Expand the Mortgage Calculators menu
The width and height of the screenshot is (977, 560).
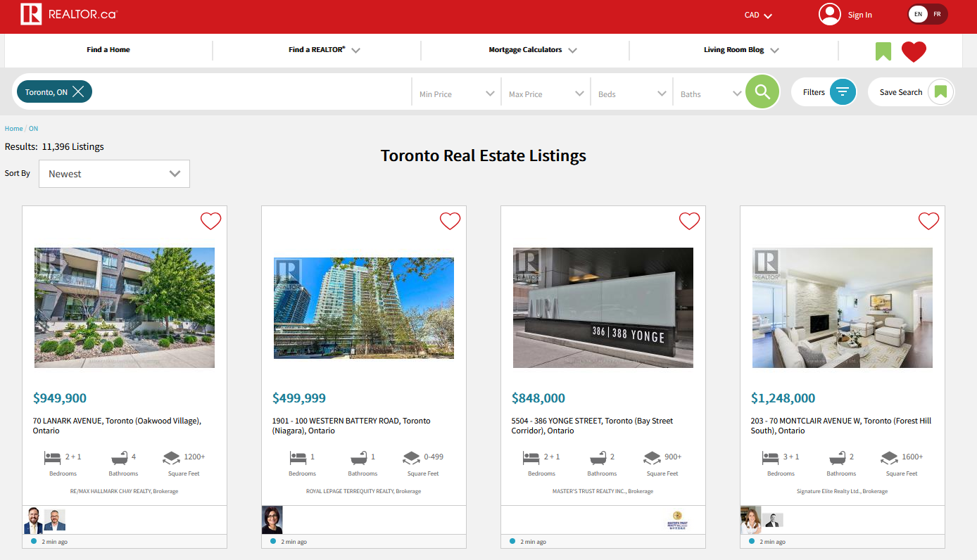point(533,50)
